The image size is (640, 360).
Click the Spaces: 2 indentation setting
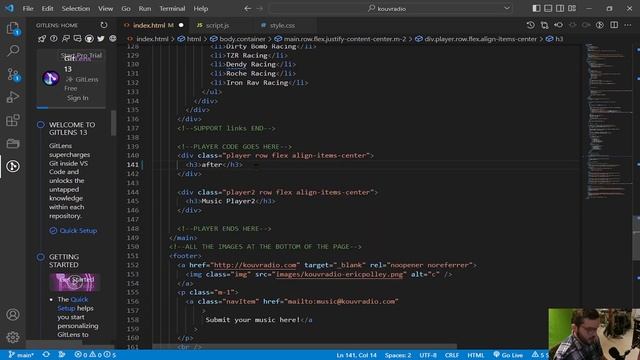pyautogui.click(x=398, y=355)
